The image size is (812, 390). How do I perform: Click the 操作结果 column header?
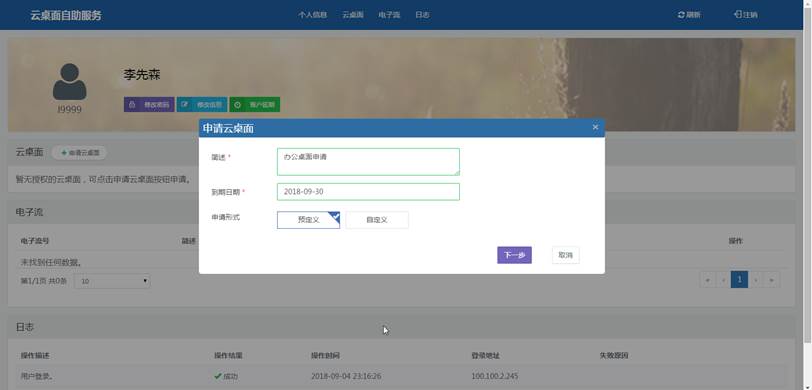click(x=228, y=356)
